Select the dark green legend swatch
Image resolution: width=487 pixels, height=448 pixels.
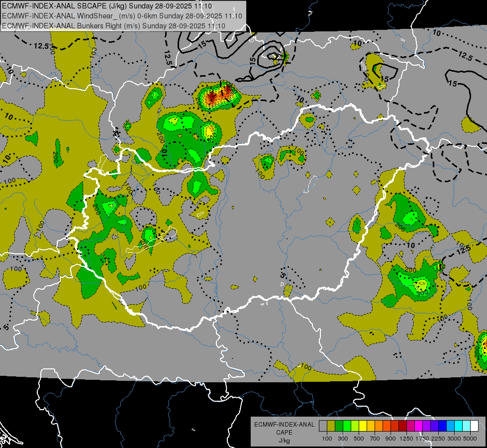(339, 426)
